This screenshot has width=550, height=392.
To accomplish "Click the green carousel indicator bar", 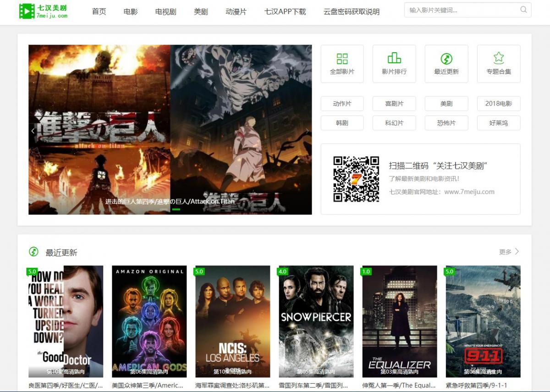I will click(x=176, y=210).
